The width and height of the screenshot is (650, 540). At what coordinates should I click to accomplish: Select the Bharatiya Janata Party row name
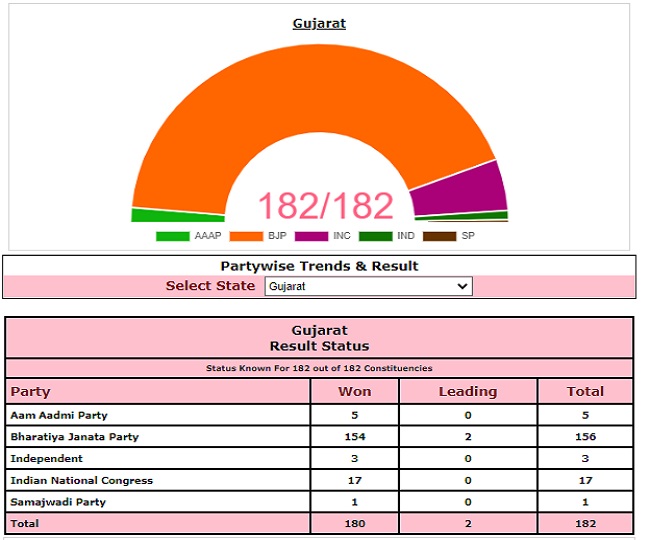75,437
